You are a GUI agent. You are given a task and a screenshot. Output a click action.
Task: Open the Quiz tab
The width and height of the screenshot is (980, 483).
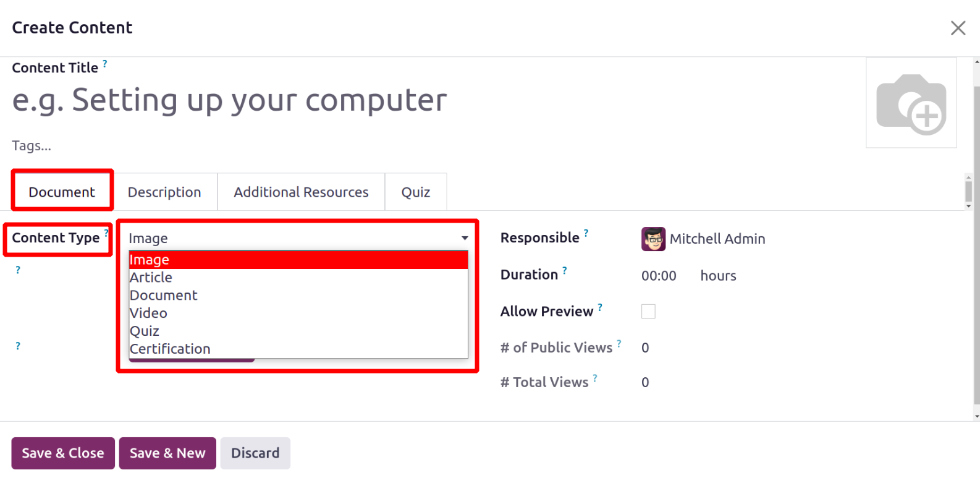[416, 192]
